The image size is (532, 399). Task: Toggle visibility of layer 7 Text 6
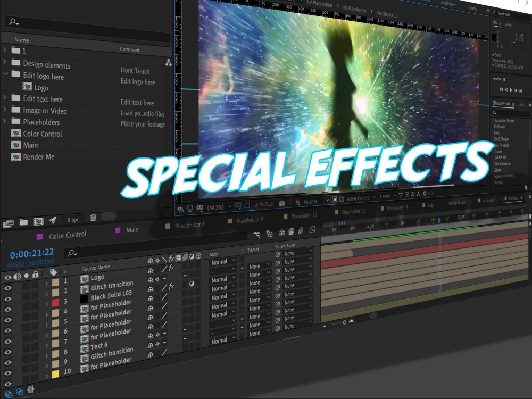click(8, 352)
